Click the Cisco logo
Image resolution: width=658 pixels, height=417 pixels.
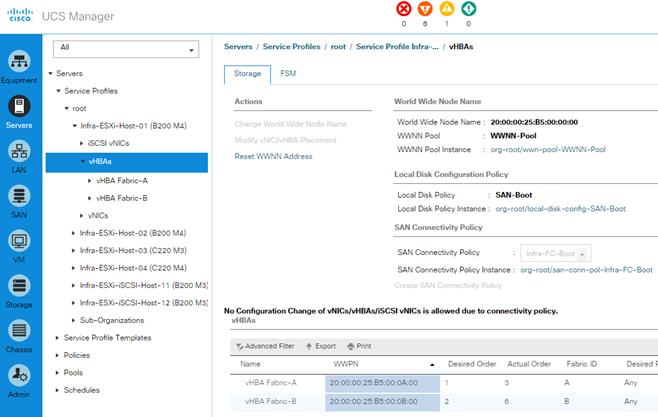click(x=20, y=15)
